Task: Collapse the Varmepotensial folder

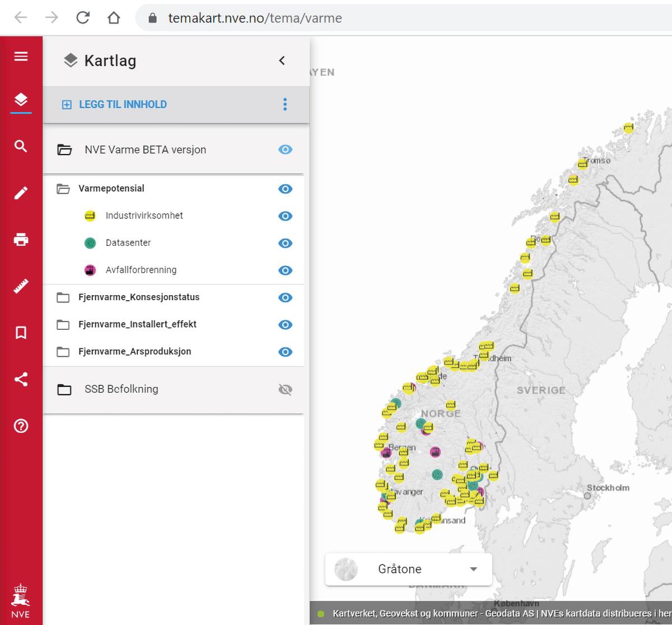Action: [63, 189]
